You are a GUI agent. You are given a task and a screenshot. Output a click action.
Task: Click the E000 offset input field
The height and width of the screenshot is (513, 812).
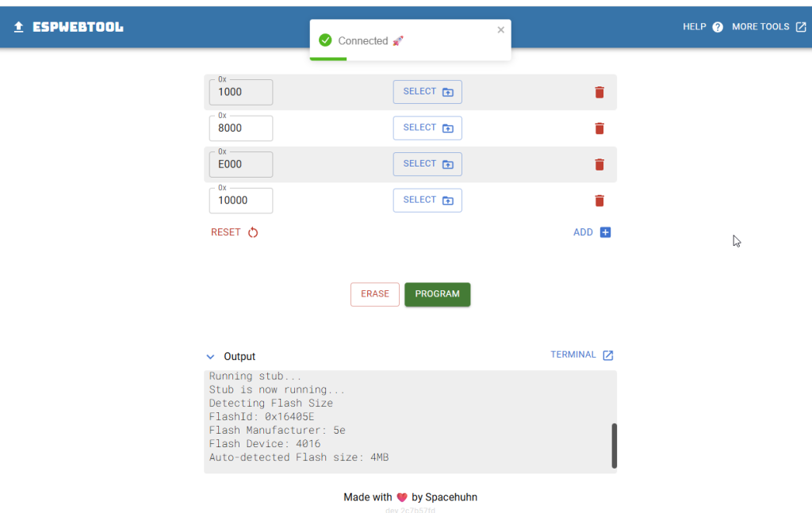[x=240, y=164]
